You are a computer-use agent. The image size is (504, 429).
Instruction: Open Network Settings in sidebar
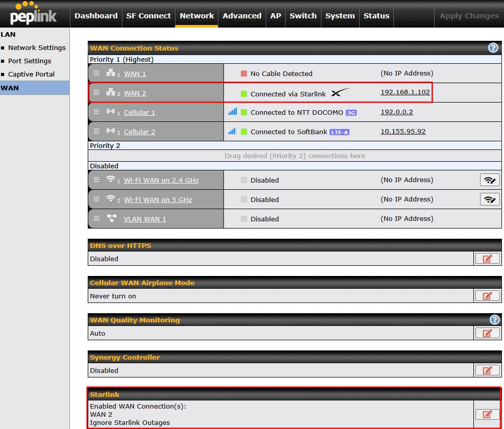(x=37, y=47)
